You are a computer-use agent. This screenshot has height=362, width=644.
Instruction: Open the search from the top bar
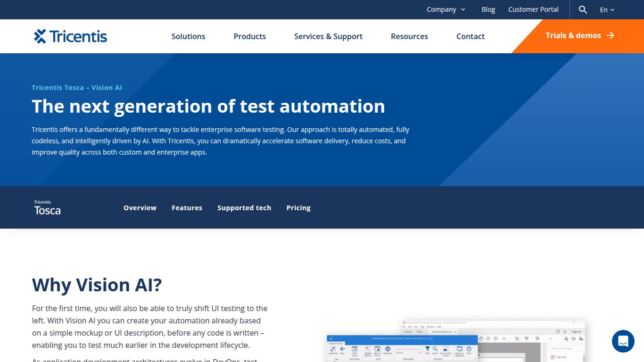[583, 9]
